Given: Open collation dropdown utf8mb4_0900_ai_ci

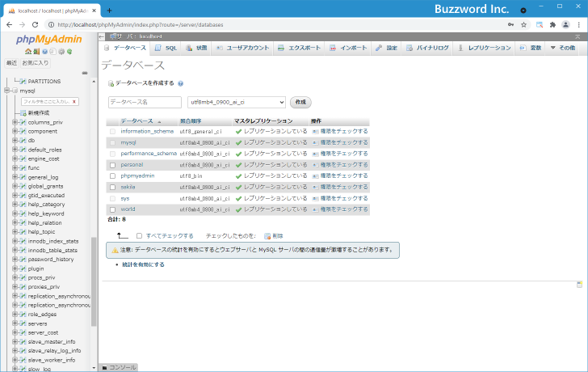Looking at the screenshot, I should tap(237, 102).
